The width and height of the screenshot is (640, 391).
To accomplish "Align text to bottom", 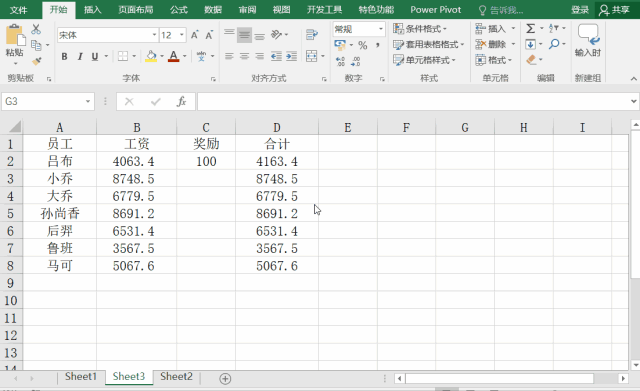I will pyautogui.click(x=259, y=36).
